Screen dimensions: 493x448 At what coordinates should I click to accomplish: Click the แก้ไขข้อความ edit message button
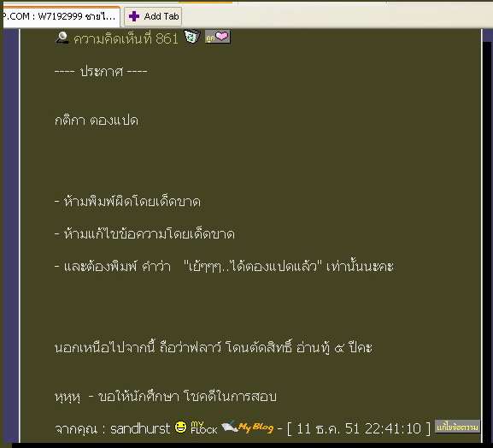pos(457,427)
